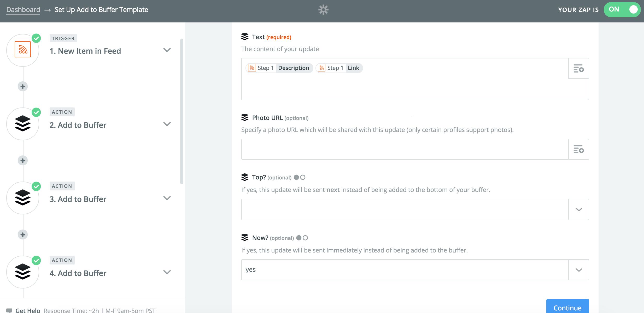Toggle the Now? field custom value mode

pos(302,238)
